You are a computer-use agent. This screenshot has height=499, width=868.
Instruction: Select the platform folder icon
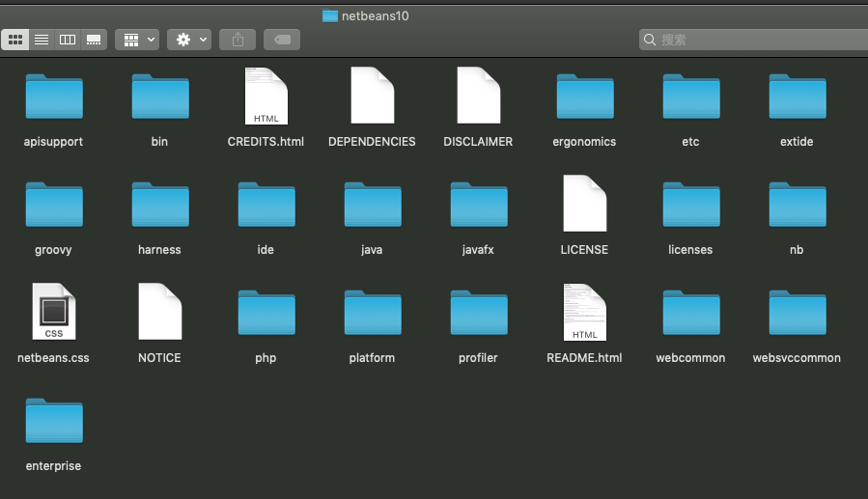click(x=373, y=313)
